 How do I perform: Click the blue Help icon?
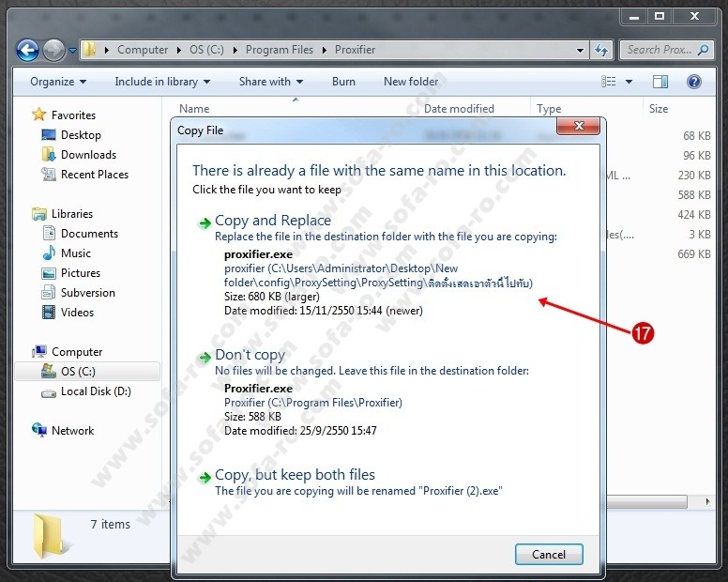tap(693, 82)
